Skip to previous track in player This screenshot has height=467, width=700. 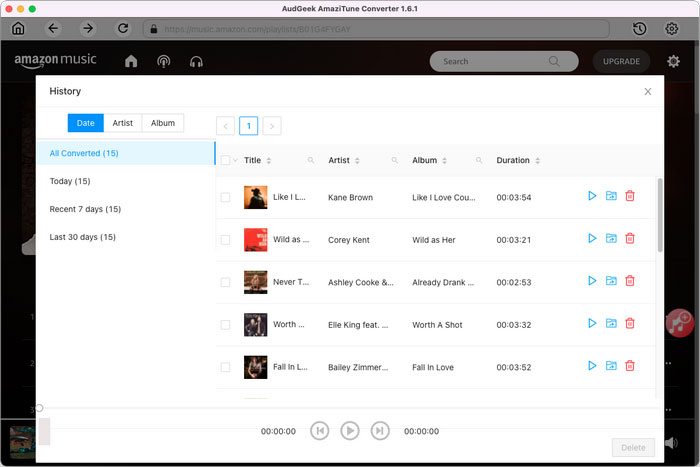click(x=320, y=431)
